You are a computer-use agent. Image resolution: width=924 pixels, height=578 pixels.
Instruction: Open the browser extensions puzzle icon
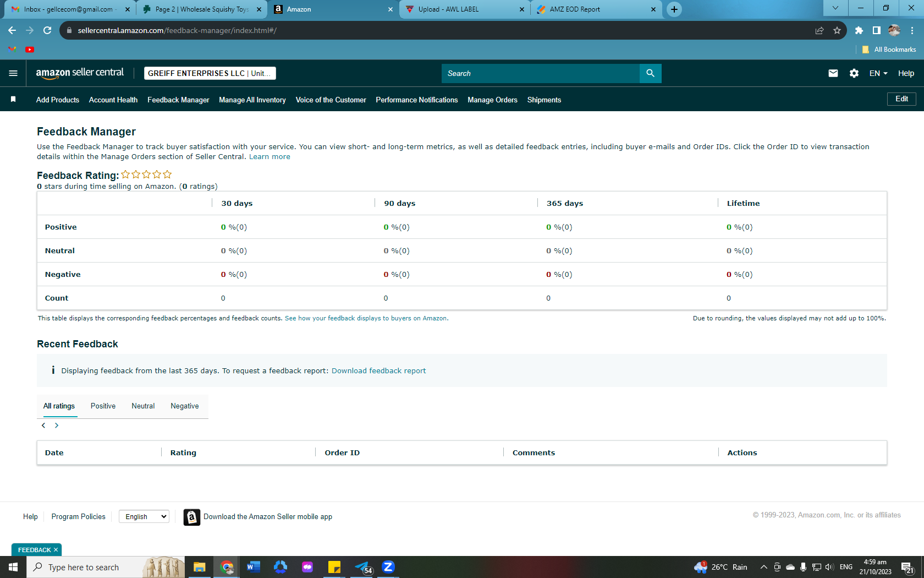pos(859,30)
